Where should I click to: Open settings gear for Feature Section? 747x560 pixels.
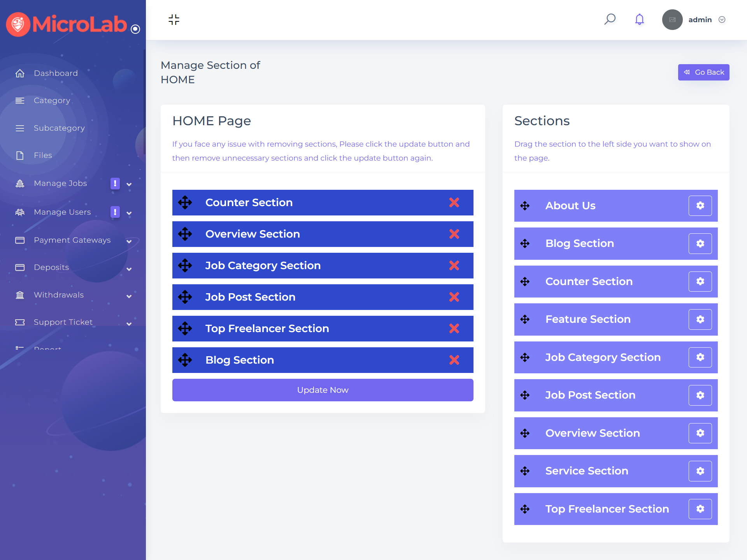pyautogui.click(x=700, y=319)
